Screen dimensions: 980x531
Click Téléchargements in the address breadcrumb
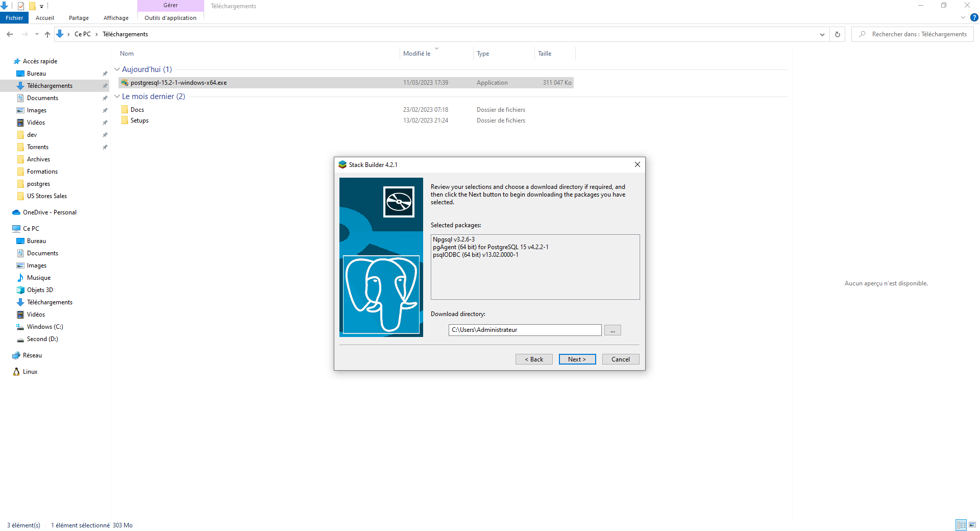point(125,34)
